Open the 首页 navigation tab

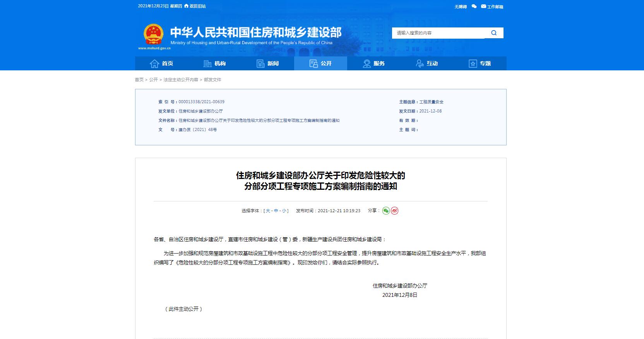162,63
